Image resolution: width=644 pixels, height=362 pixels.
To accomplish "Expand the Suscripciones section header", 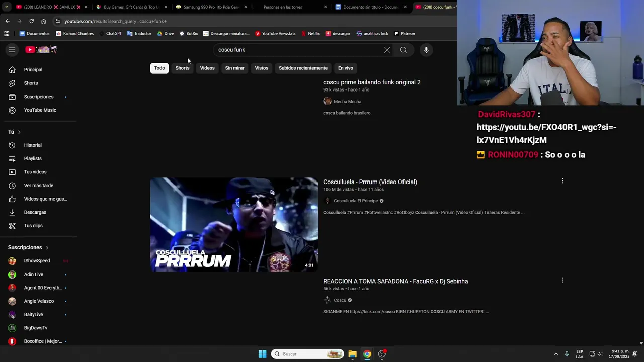I will (29, 247).
